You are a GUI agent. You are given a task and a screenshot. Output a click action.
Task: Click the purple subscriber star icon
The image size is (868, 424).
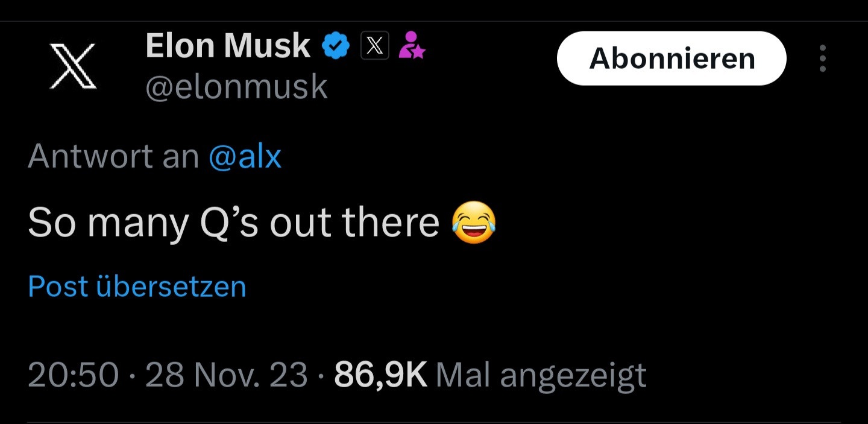point(412,46)
